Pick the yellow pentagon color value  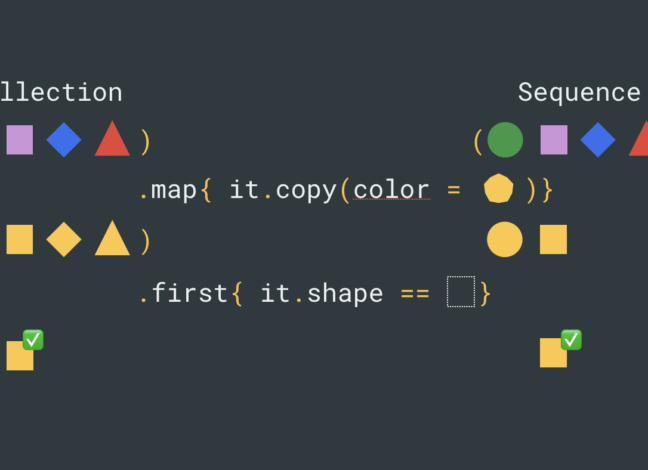(x=498, y=189)
